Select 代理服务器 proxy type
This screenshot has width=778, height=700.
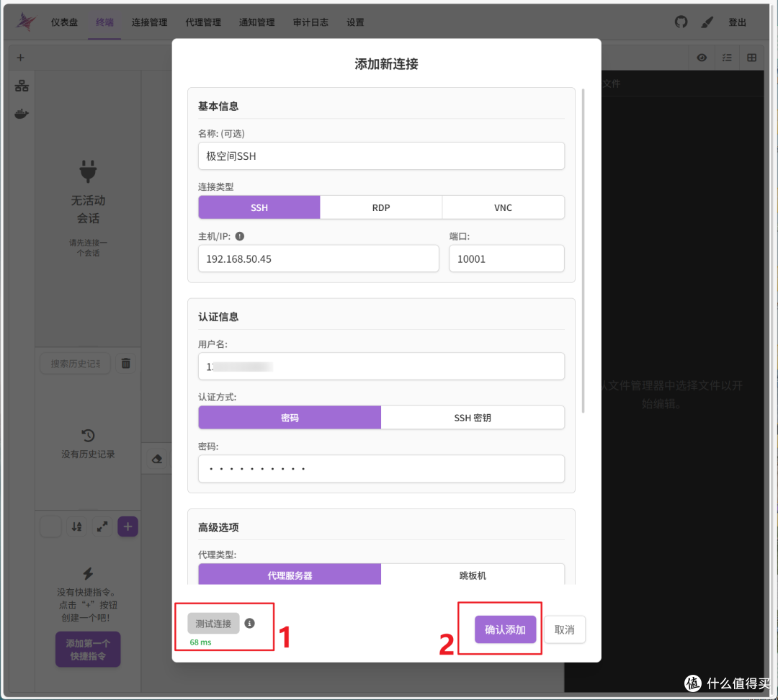click(x=290, y=575)
